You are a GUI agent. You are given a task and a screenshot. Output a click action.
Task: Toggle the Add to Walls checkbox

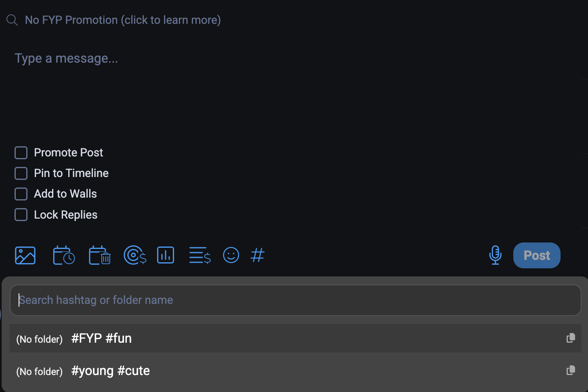click(x=21, y=194)
